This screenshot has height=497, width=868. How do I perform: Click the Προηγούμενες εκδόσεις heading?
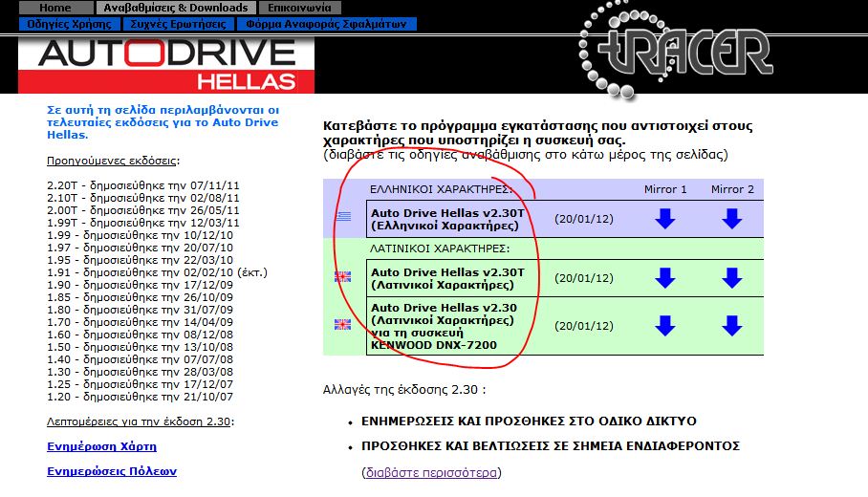click(x=112, y=161)
